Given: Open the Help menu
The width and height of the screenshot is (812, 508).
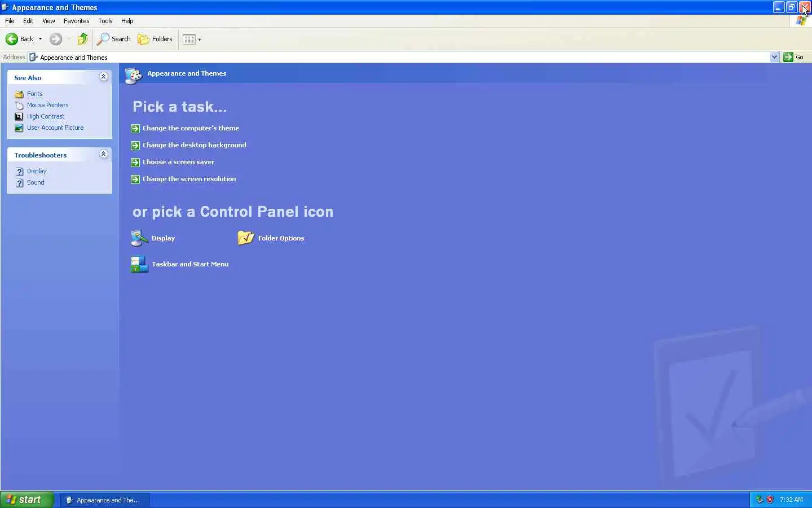Looking at the screenshot, I should (127, 21).
